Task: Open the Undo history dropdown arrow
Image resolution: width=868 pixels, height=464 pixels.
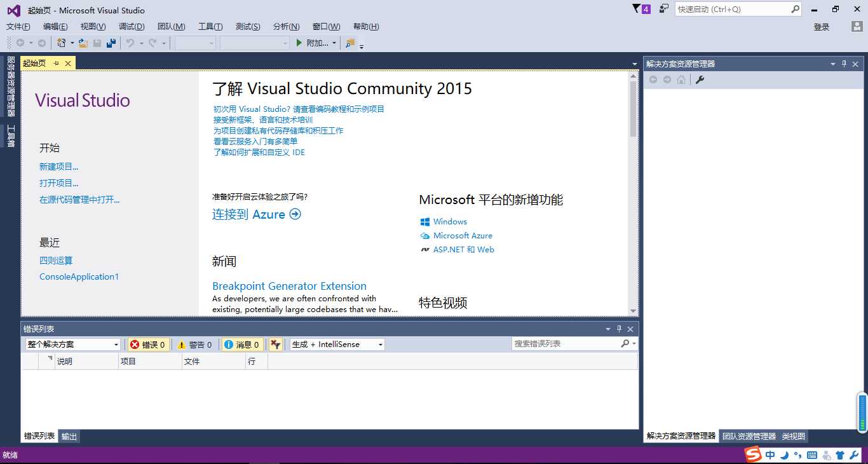Action: 141,43
